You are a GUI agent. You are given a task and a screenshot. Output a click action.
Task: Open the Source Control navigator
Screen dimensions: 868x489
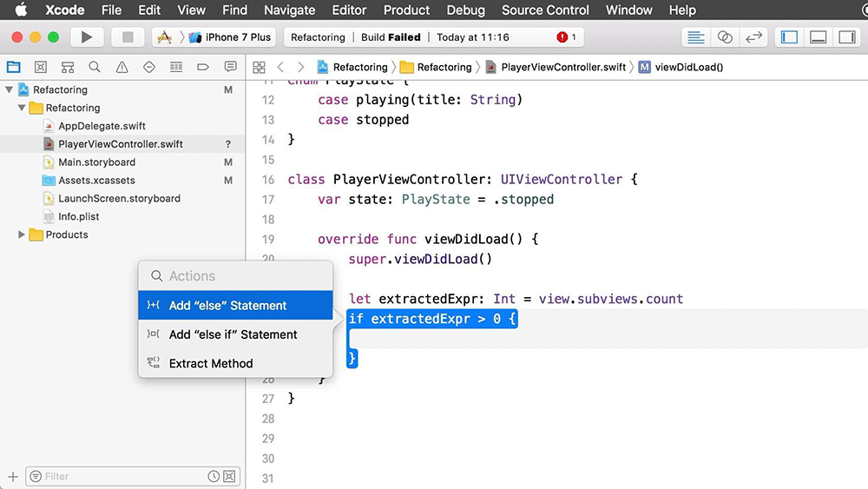coord(41,67)
